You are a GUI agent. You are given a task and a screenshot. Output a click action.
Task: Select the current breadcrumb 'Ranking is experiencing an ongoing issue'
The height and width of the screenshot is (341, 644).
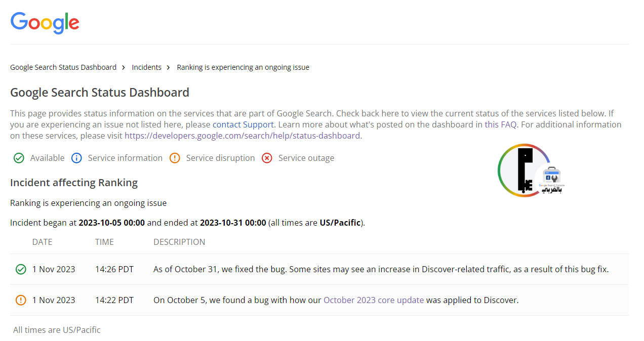click(243, 67)
